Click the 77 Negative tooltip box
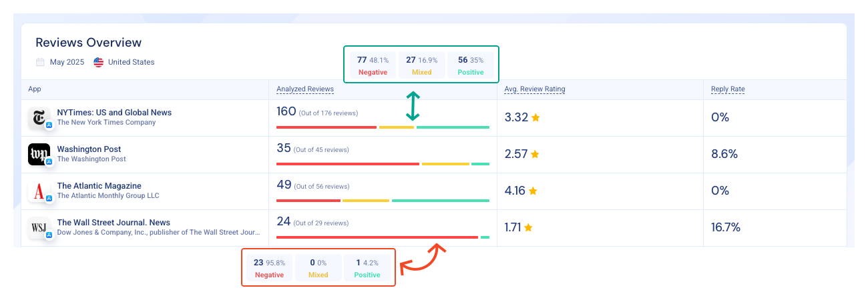Image resolution: width=868 pixels, height=300 pixels. point(373,65)
